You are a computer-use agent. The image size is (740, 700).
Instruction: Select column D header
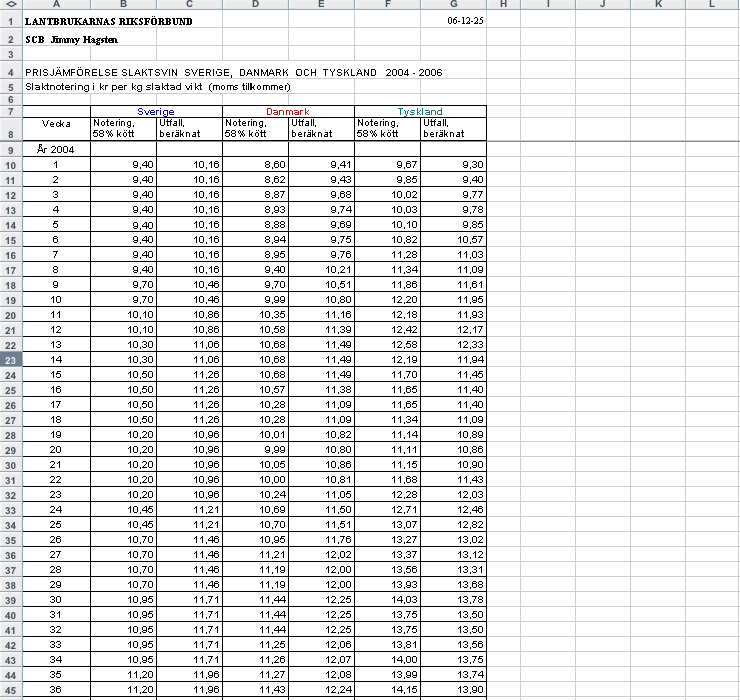(x=255, y=4)
